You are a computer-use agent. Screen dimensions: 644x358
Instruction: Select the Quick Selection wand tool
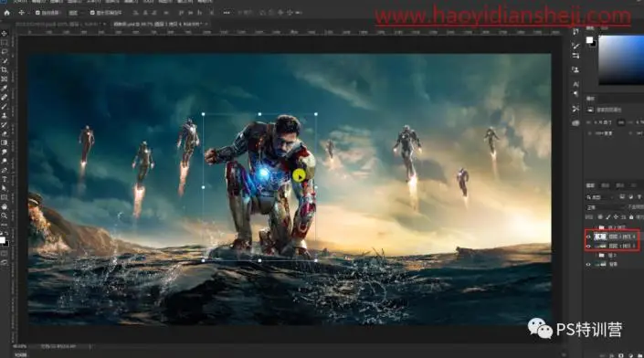pos(4,61)
